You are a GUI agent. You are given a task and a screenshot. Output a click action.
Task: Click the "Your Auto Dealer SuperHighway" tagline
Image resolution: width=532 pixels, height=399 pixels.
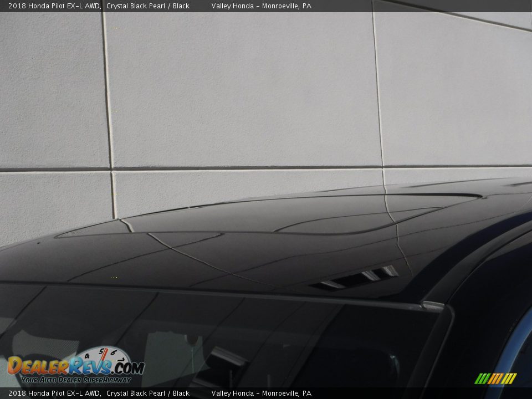click(76, 380)
